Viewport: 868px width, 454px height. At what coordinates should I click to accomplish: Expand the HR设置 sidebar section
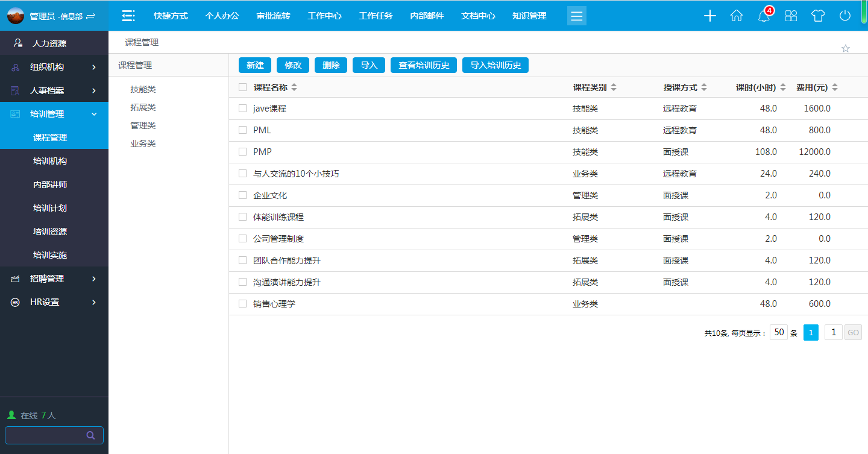pyautogui.click(x=94, y=302)
